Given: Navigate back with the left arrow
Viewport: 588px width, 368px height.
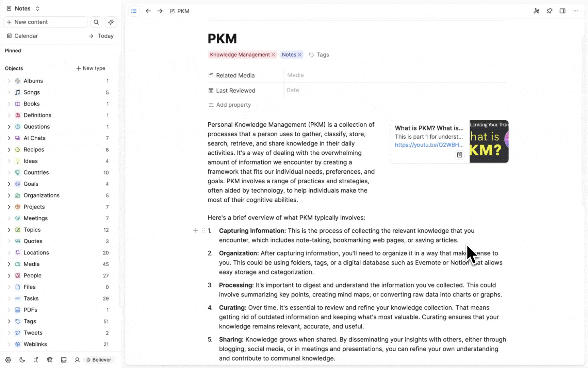Looking at the screenshot, I should (148, 11).
